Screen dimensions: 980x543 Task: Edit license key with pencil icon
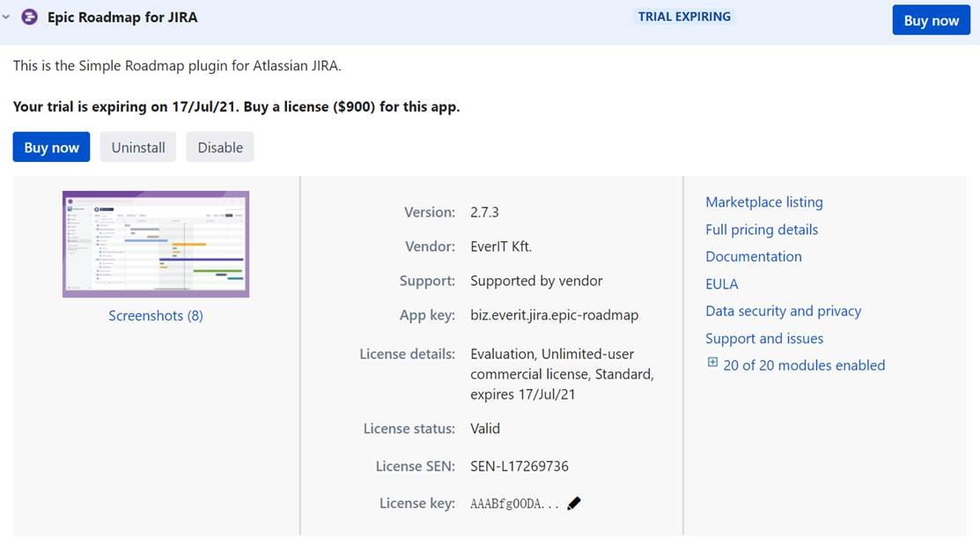pos(574,503)
